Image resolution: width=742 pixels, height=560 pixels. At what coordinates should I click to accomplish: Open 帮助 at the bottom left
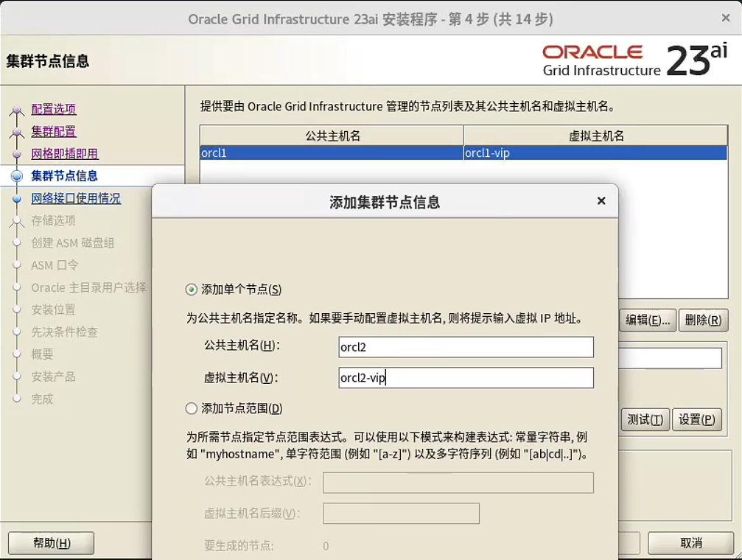coord(51,543)
